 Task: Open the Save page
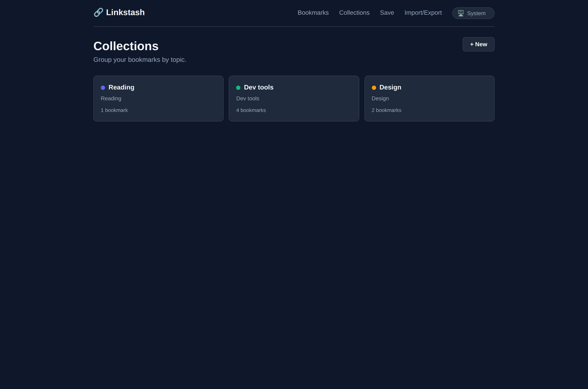point(387,13)
